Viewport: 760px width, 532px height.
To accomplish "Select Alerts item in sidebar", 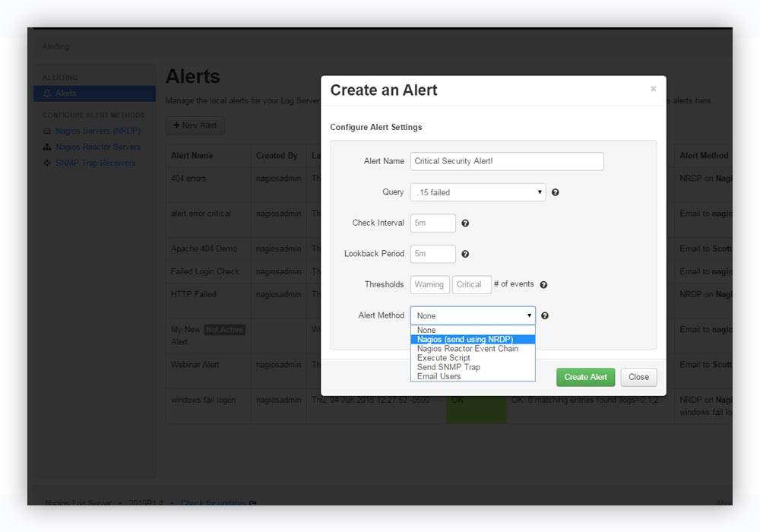I will coord(94,93).
